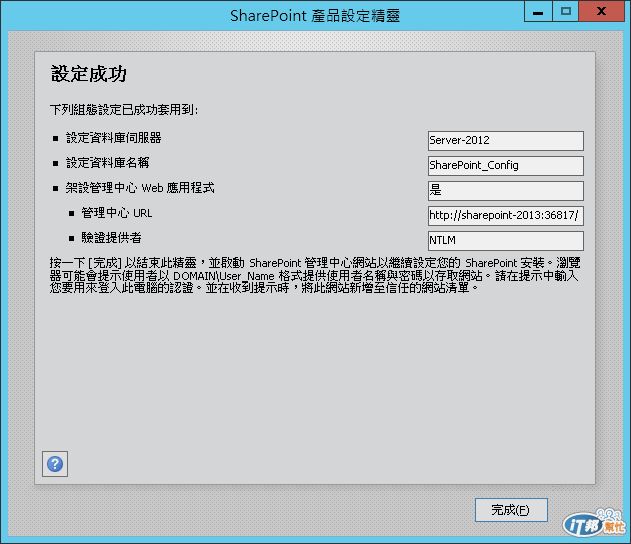Viewport: 631px width, 544px height.
Task: Click the 完成(F) finish button
Action: point(511,510)
